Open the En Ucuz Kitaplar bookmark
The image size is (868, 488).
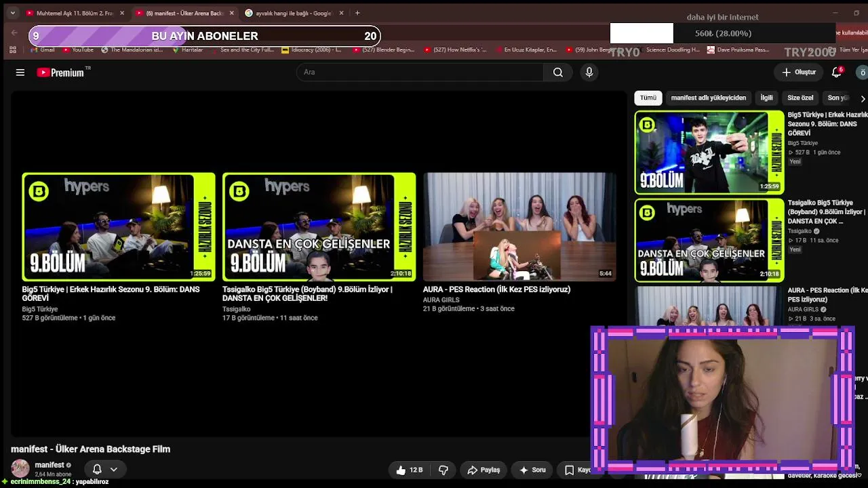(x=526, y=49)
